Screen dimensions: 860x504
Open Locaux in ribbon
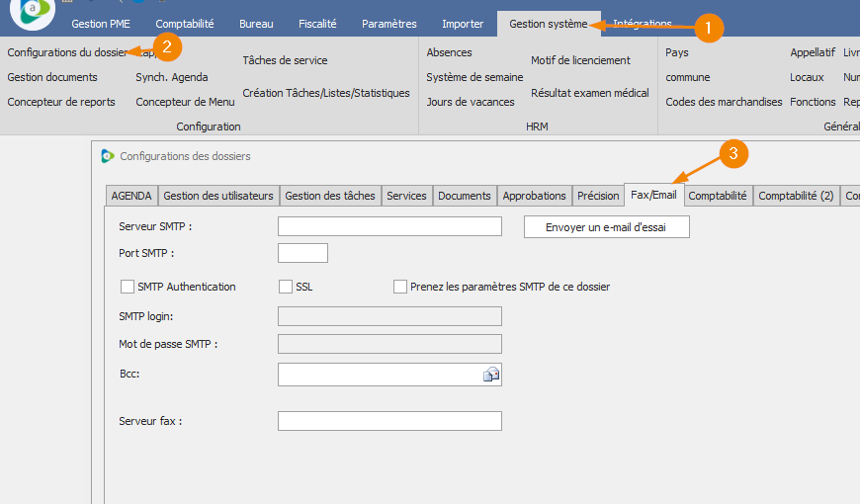point(807,77)
